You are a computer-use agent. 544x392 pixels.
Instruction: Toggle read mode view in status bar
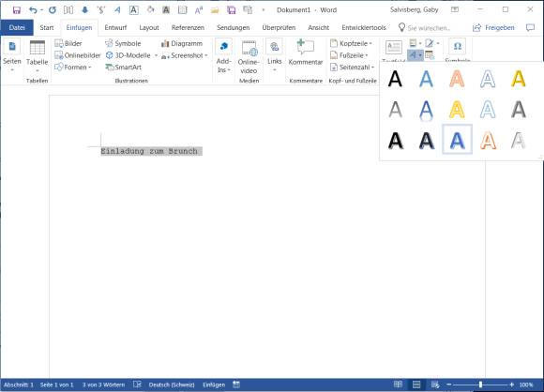pos(398,384)
